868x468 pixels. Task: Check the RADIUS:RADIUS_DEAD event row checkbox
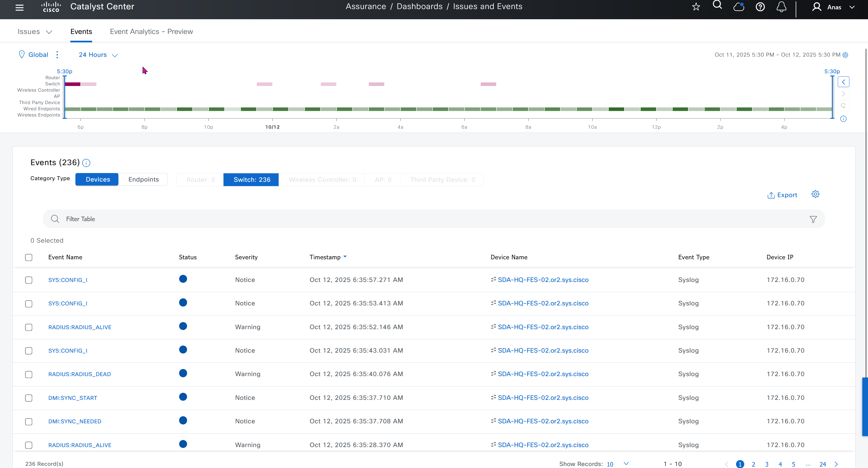29,375
